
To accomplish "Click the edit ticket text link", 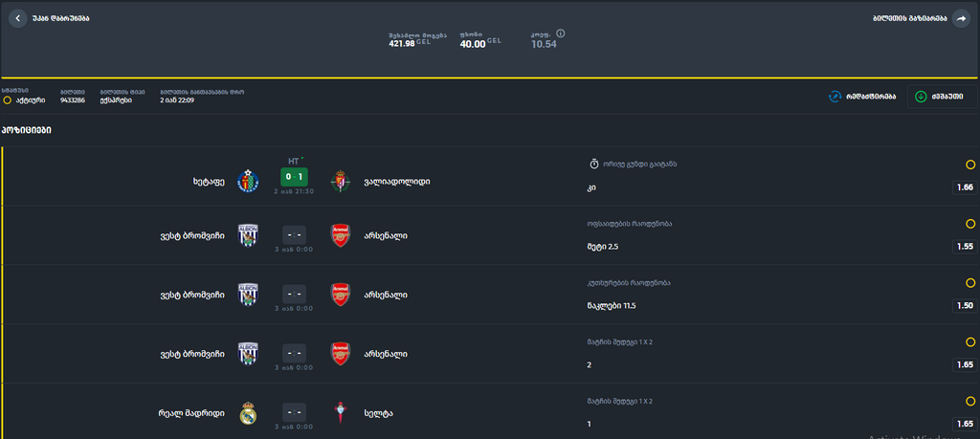I will click(871, 97).
